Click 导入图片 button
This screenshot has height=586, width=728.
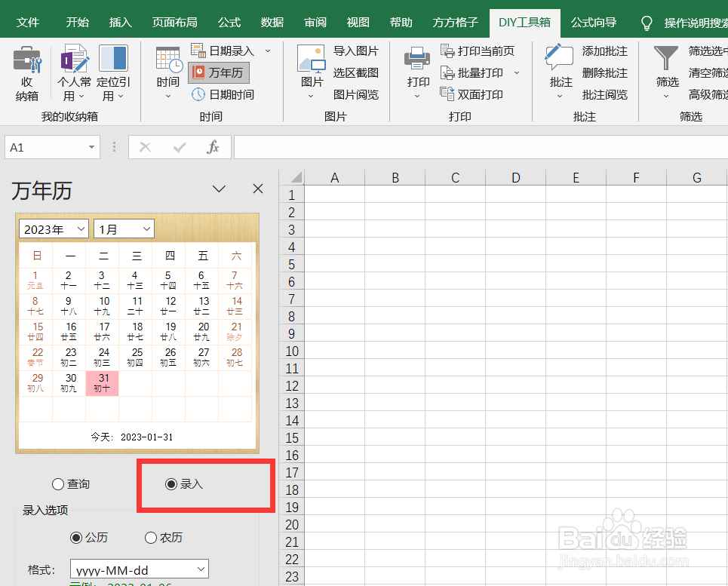[x=355, y=51]
